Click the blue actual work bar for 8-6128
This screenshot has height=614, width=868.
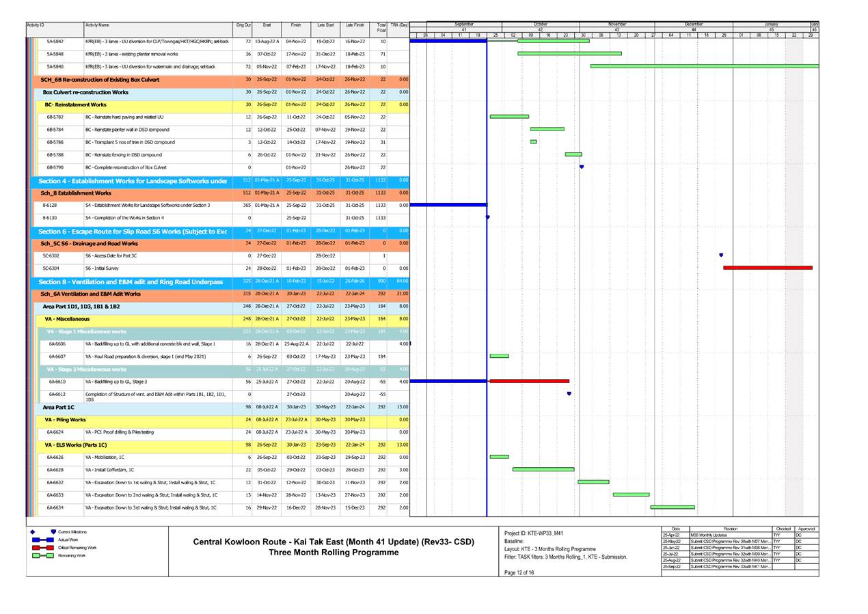click(x=448, y=205)
